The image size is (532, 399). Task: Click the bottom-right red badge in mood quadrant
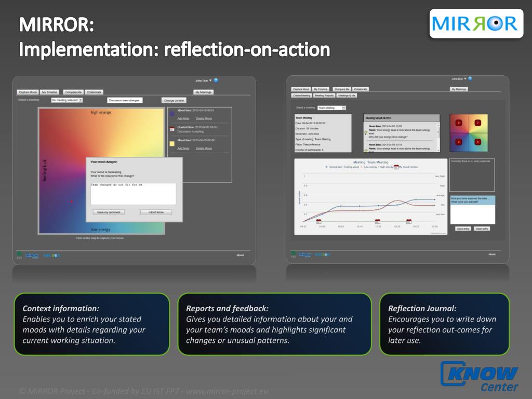coord(478,142)
